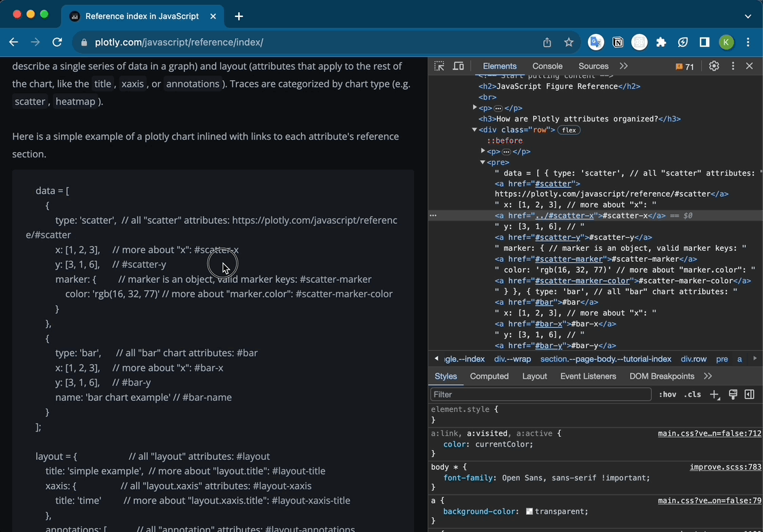This screenshot has width=763, height=532.
Task: Add a new style rule with plus
Action: coord(714,394)
